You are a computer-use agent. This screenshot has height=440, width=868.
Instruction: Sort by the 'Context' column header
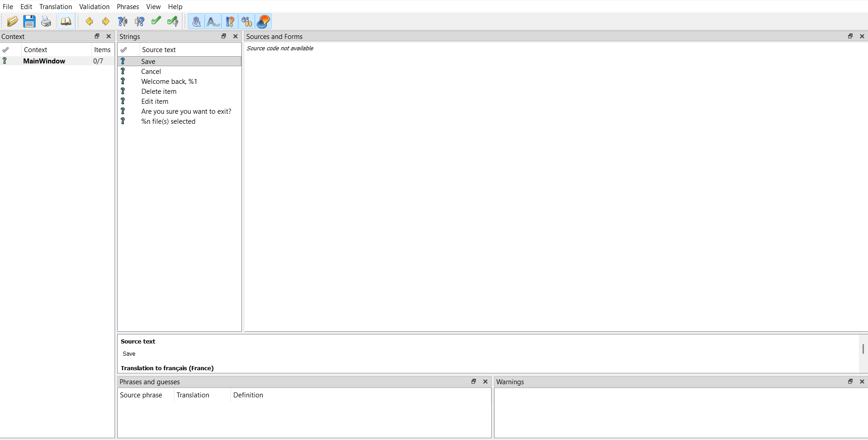point(56,50)
